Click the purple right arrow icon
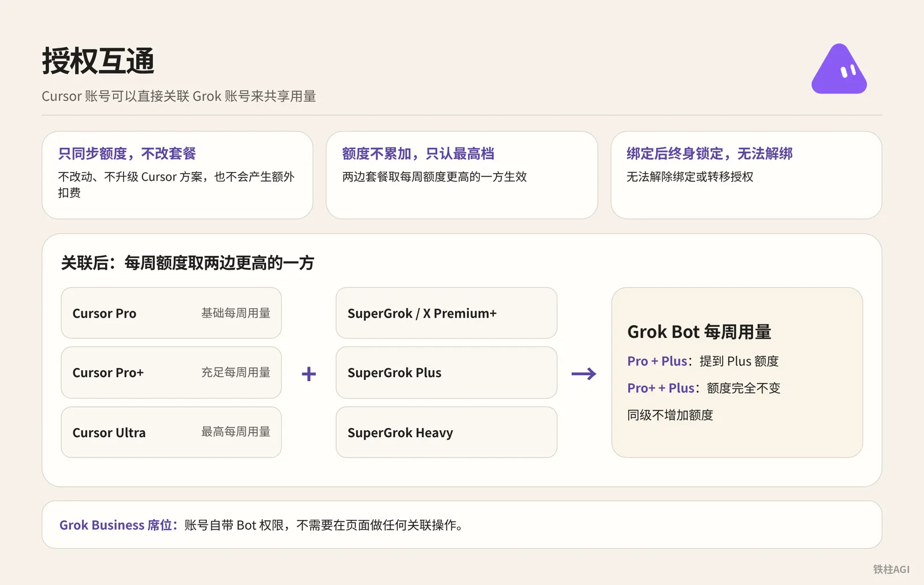Screen dimensions: 924x585 click(584, 374)
